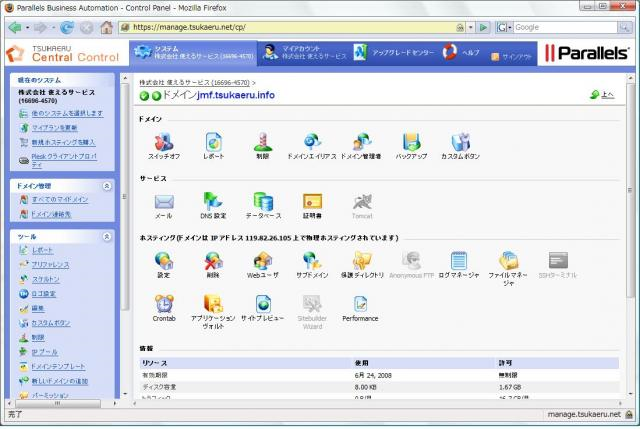Open the address bar history dropdown
640x429 pixels.
[471, 27]
